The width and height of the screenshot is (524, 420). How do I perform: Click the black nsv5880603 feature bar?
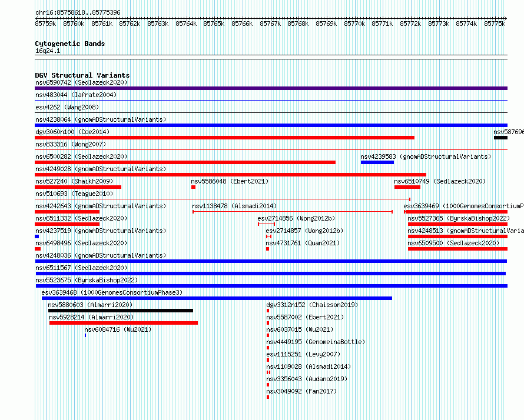coord(121,311)
